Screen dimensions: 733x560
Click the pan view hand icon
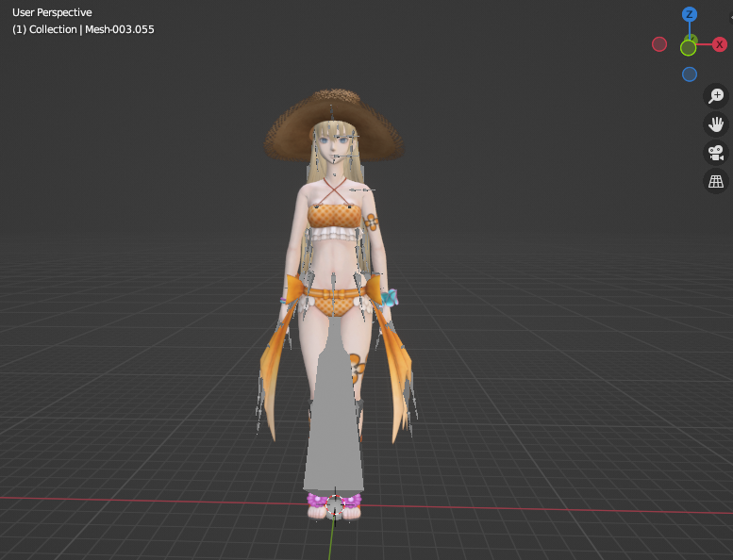(716, 124)
